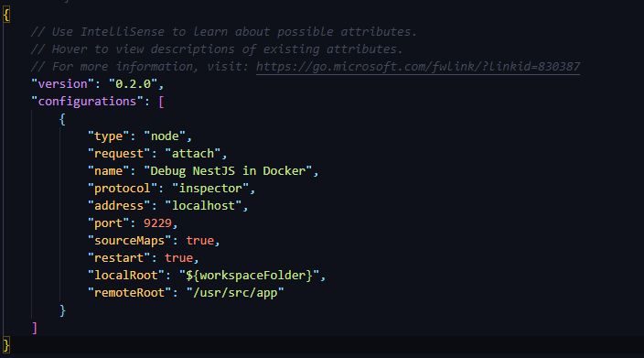Select the "inspector" value
The width and height of the screenshot is (644, 358).
click(x=210, y=188)
